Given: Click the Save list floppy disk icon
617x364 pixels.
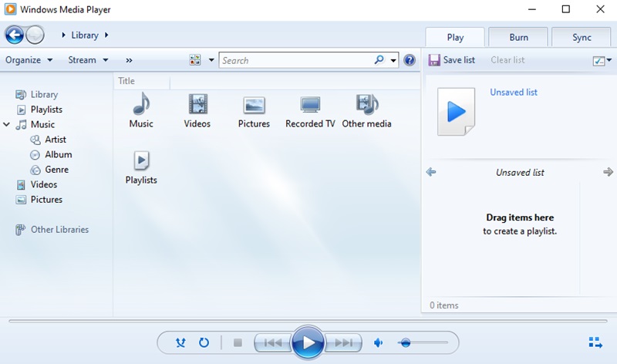Looking at the screenshot, I should [x=434, y=60].
